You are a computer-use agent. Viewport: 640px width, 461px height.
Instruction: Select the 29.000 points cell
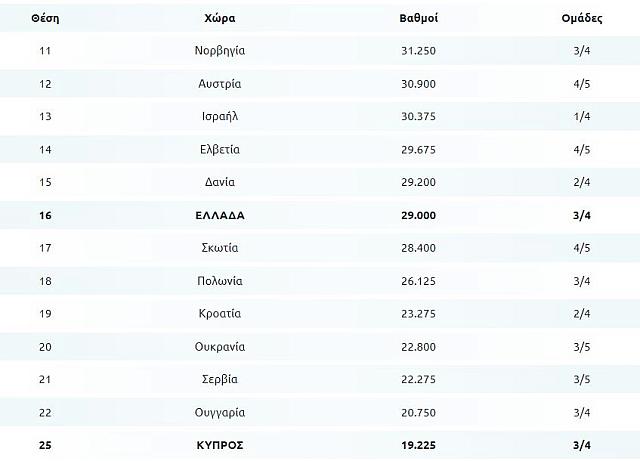(x=418, y=215)
